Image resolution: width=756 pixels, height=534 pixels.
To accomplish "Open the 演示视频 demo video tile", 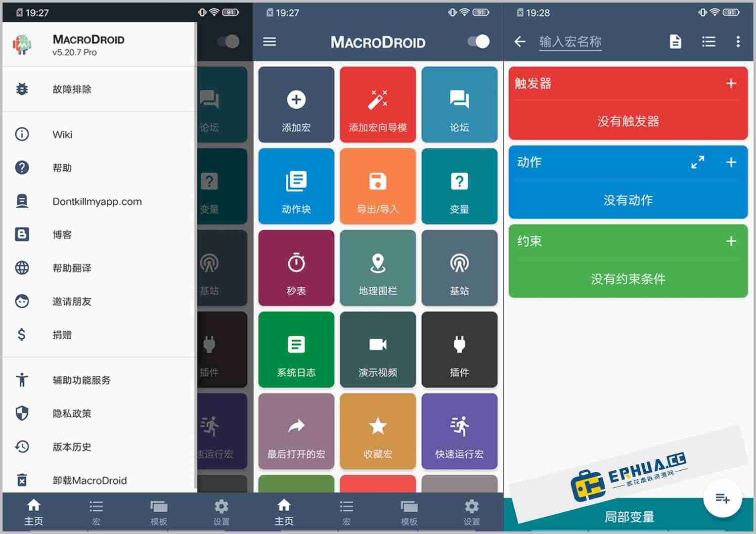I will (x=378, y=350).
